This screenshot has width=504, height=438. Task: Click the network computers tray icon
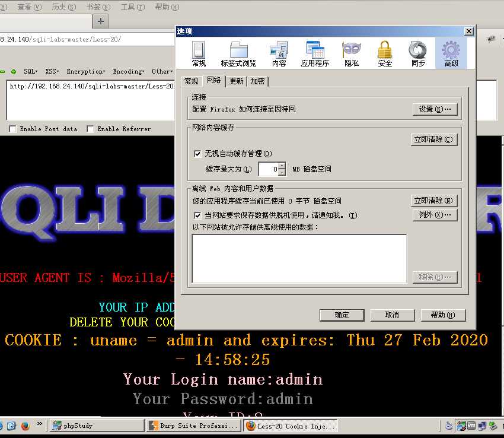point(482,426)
